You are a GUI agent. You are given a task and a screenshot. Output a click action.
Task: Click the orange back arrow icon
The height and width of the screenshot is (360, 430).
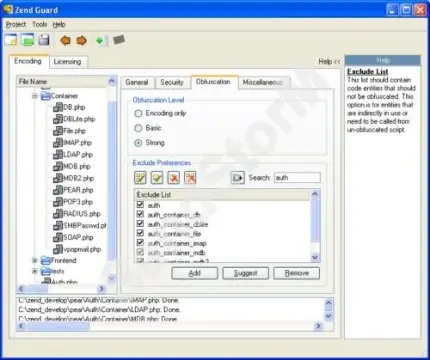coord(65,41)
